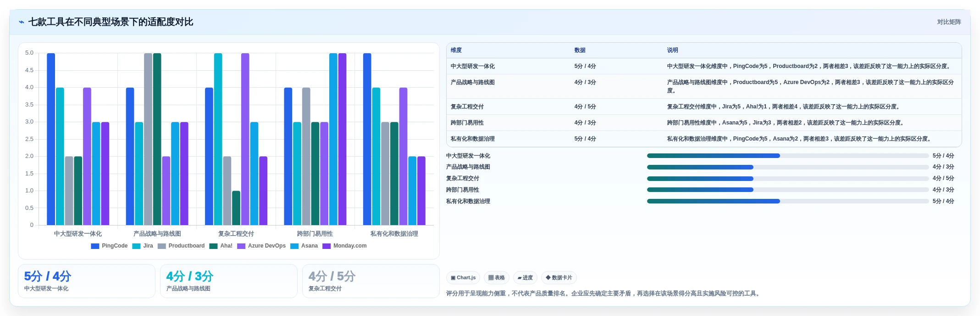The width and height of the screenshot is (980, 316).
Task: Select the 维度 column header
Action: click(456, 51)
